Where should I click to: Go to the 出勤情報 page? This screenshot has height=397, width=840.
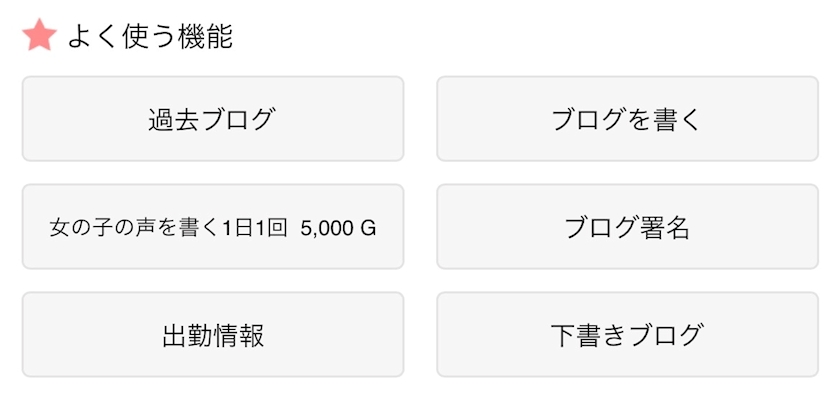(x=213, y=334)
